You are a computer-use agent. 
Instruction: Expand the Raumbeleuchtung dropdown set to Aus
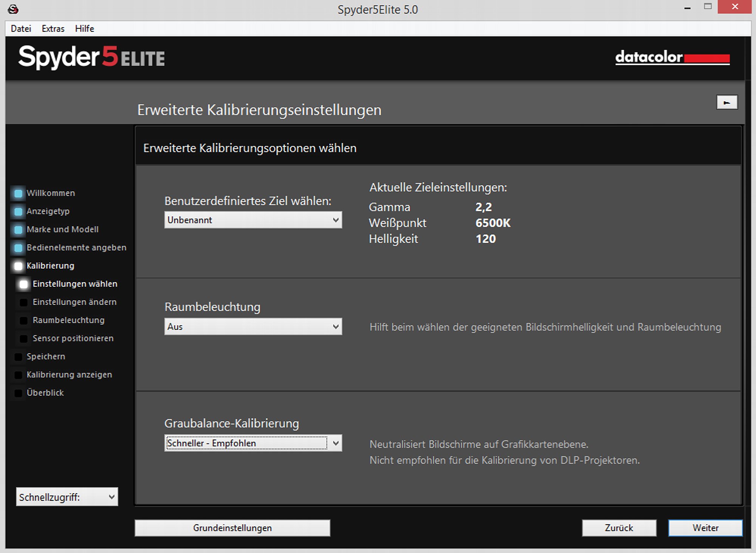coord(253,327)
